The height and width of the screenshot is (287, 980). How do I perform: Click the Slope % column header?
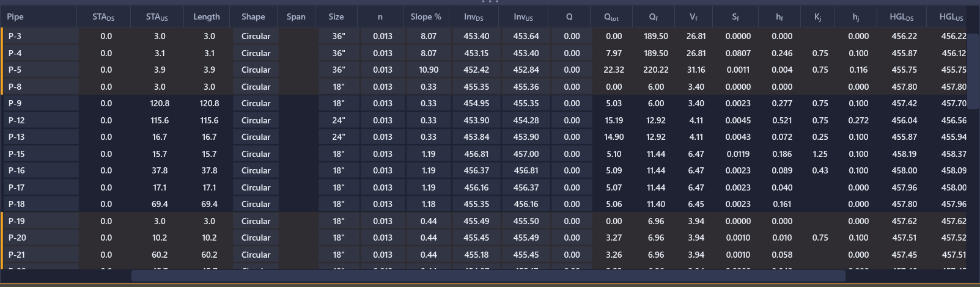pyautogui.click(x=426, y=16)
